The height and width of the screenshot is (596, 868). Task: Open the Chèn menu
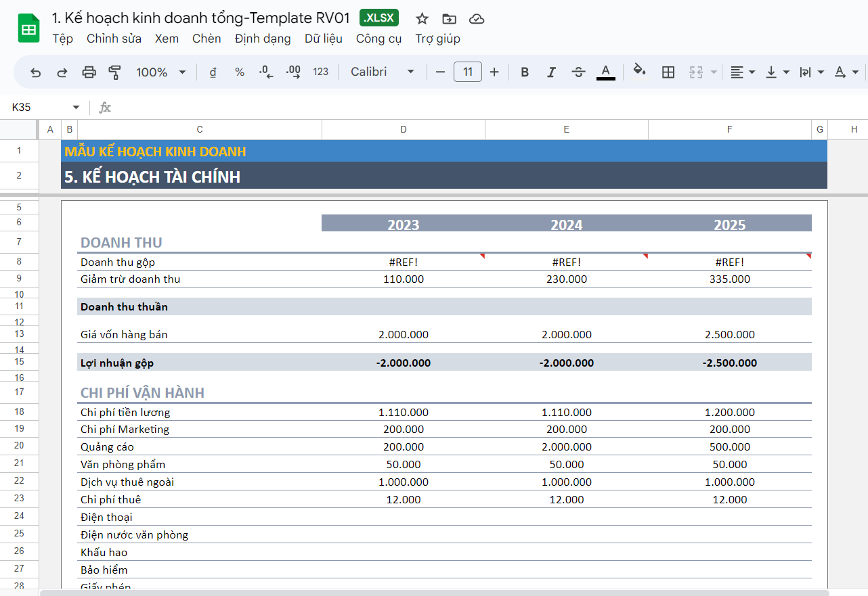(x=207, y=39)
